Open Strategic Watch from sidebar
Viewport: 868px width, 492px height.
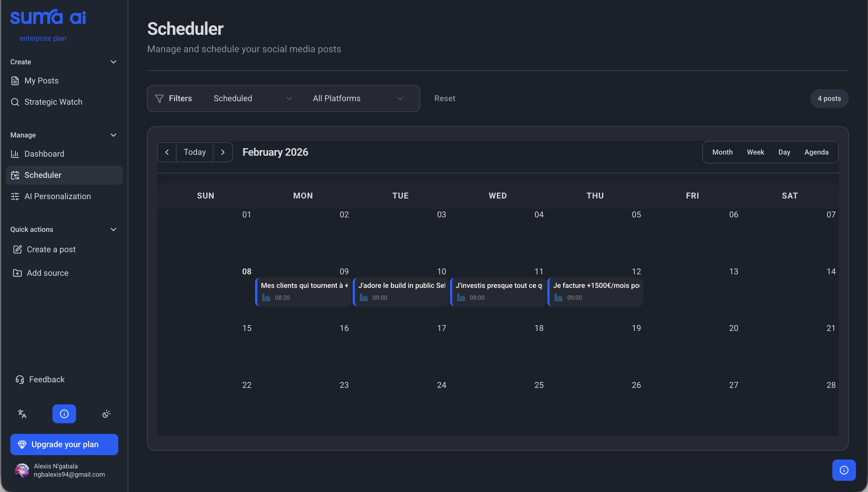(x=53, y=102)
